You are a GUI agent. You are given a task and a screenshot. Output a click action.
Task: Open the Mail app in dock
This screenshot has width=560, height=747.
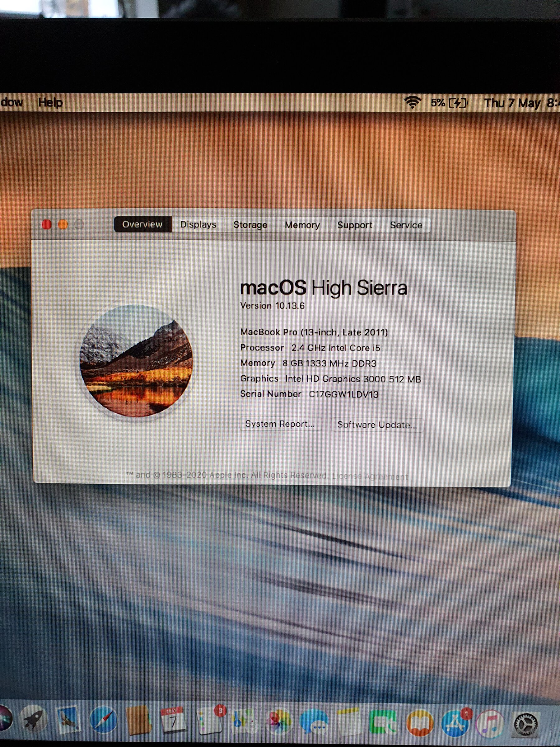68,720
